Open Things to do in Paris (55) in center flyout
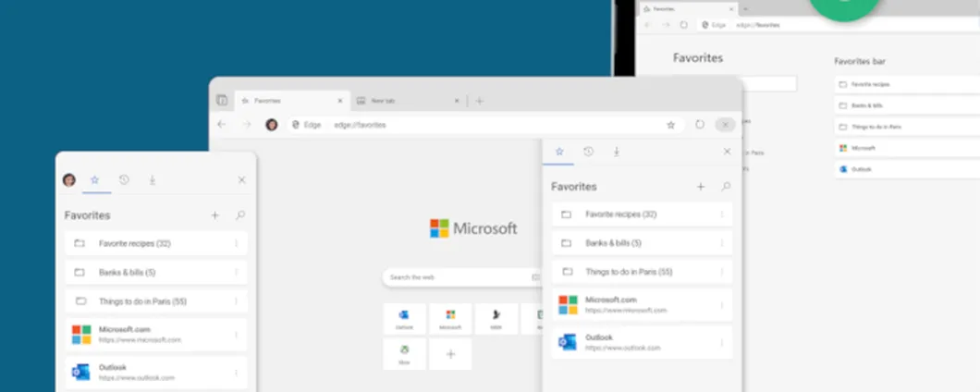The image size is (980, 392). tap(642, 272)
